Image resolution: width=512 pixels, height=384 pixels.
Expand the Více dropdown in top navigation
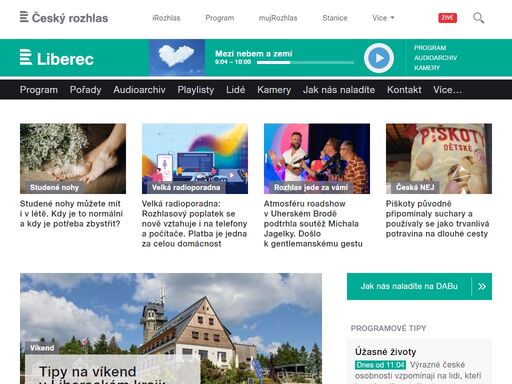tap(383, 18)
